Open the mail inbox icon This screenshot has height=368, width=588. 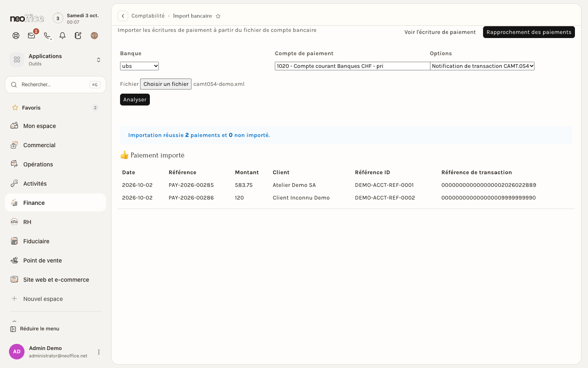(x=31, y=36)
